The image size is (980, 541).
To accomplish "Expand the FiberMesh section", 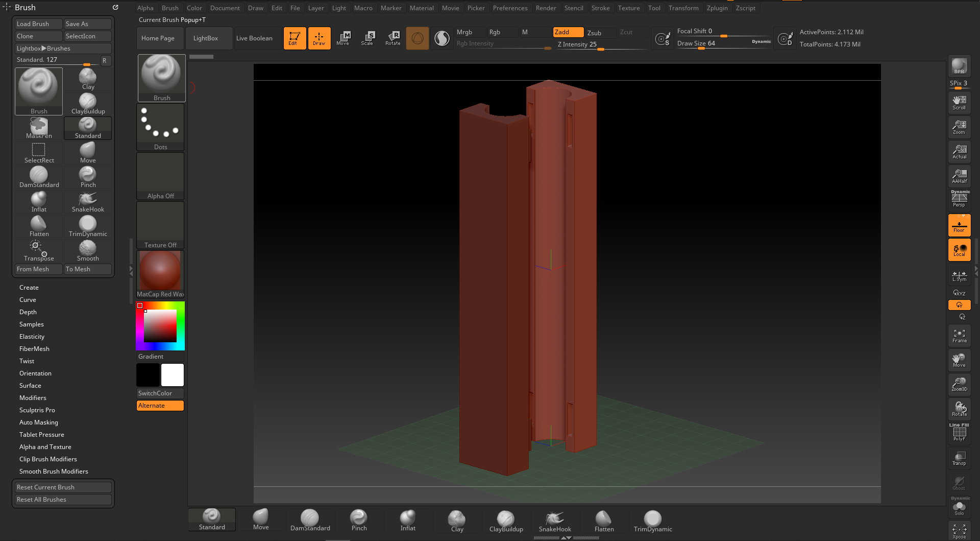I will [x=34, y=349].
